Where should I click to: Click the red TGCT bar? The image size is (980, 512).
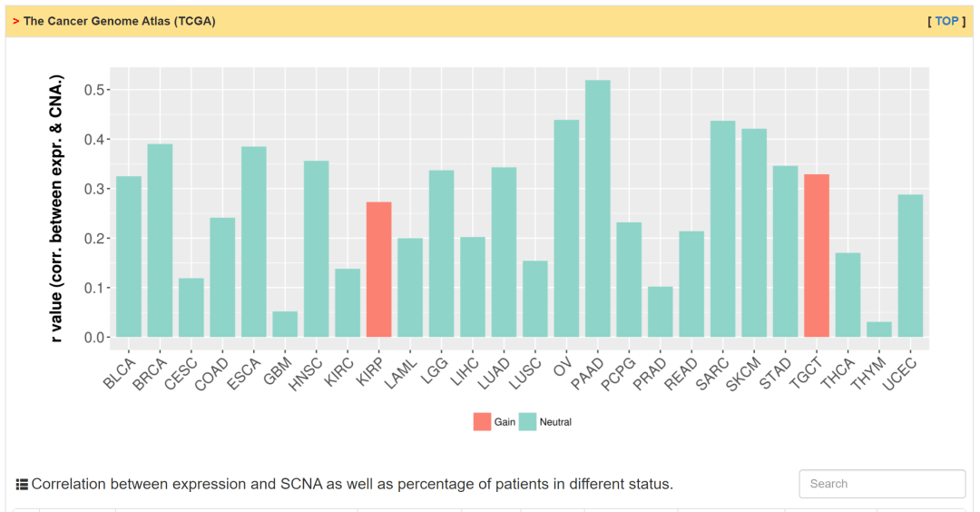tap(816, 256)
